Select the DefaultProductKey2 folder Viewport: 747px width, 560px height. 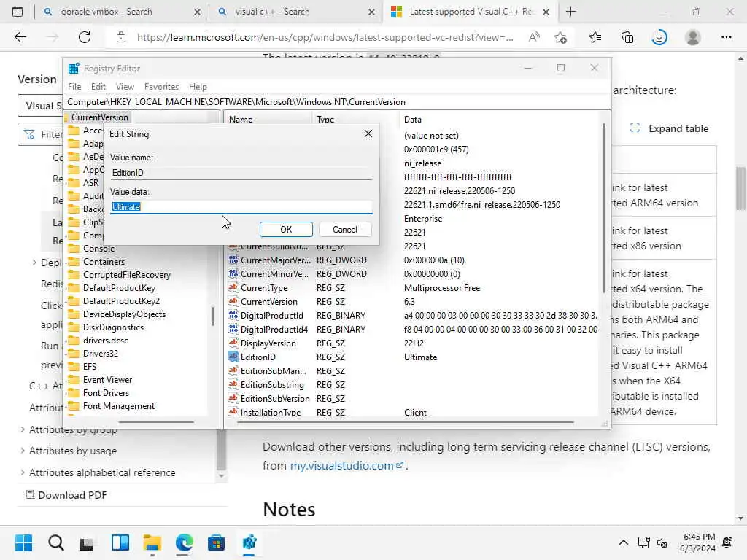122,301
